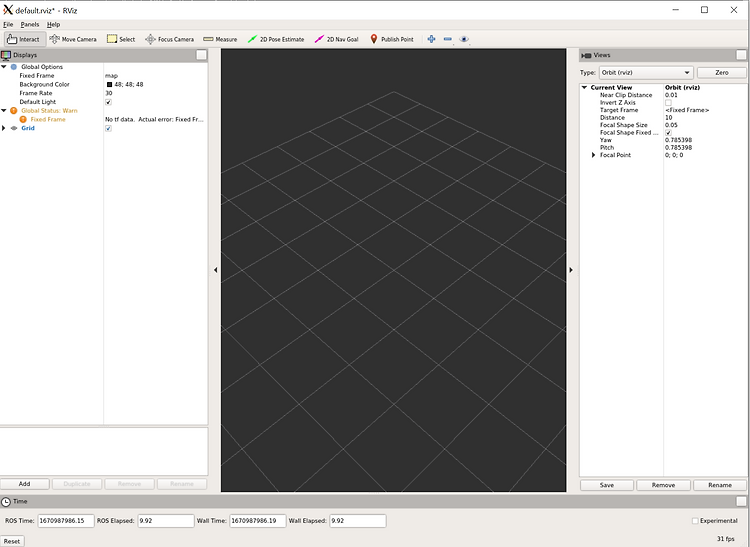750x547 pixels.
Task: Select the Near Clip Distance value 0.01
Action: [x=671, y=95]
